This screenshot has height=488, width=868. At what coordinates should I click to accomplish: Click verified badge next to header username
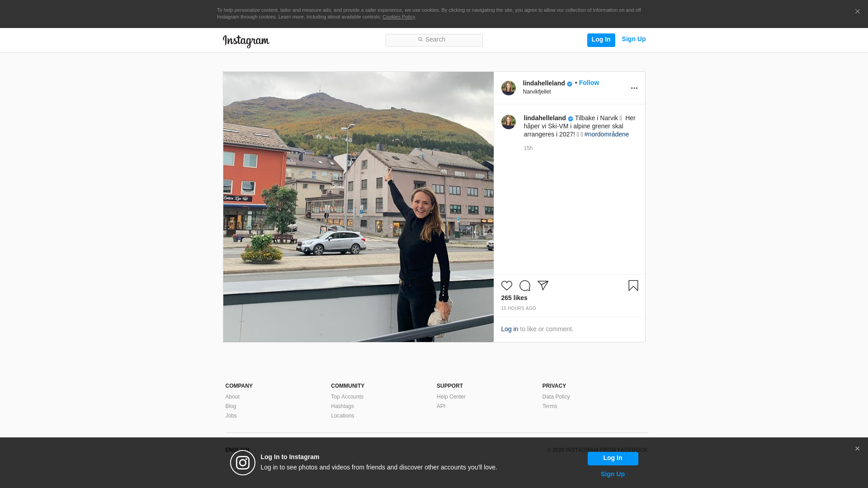570,84
